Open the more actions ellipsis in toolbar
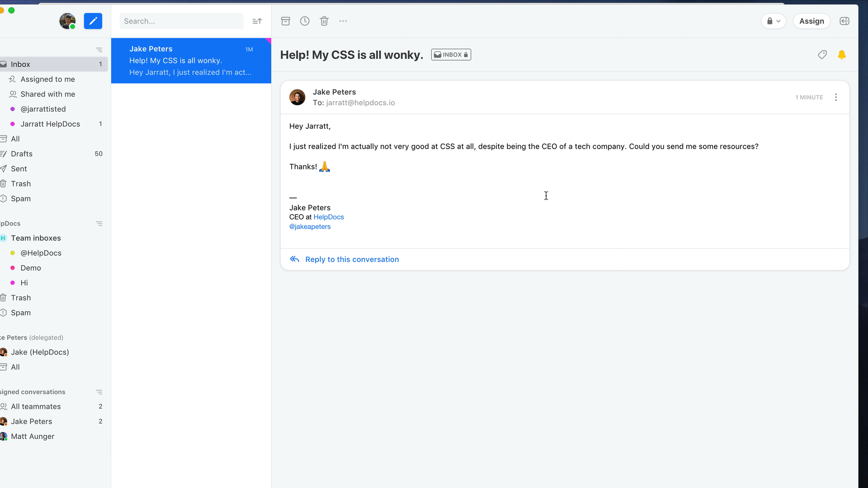The image size is (868, 488). point(343,21)
